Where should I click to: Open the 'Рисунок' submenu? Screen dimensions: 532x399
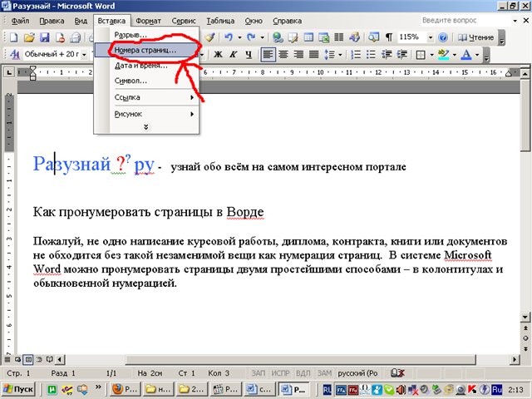[146, 114]
